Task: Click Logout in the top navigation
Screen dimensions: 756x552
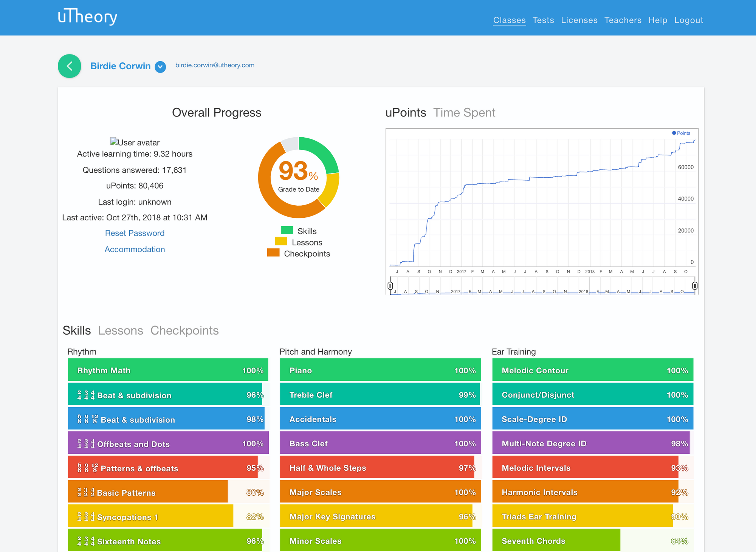Action: pos(689,20)
